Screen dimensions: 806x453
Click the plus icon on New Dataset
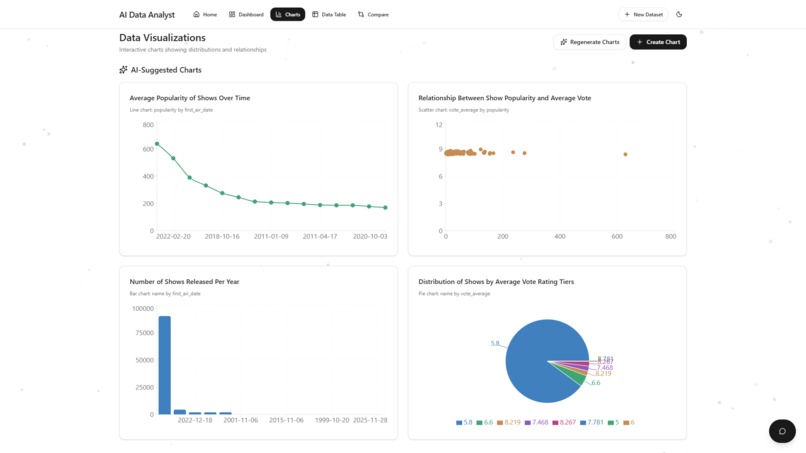(x=627, y=14)
